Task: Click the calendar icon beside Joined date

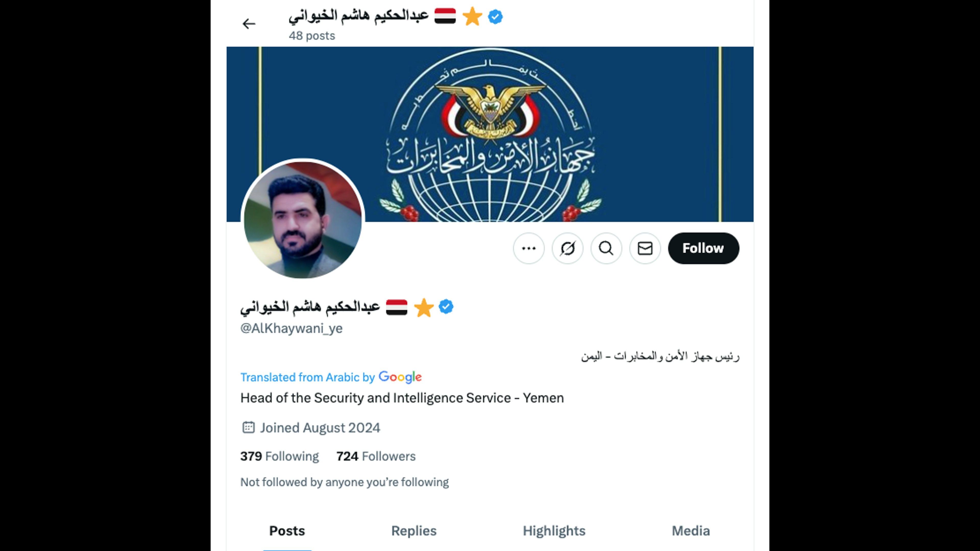Action: 248,428
